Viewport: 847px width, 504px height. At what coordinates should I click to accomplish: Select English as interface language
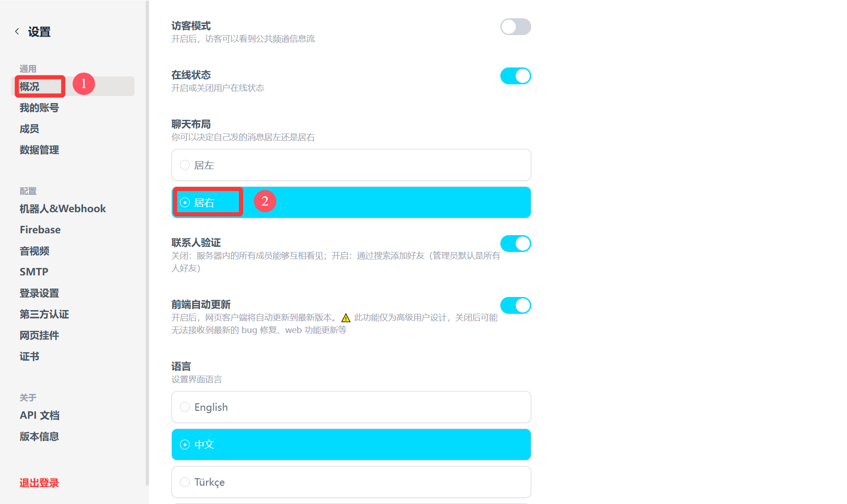point(351,407)
